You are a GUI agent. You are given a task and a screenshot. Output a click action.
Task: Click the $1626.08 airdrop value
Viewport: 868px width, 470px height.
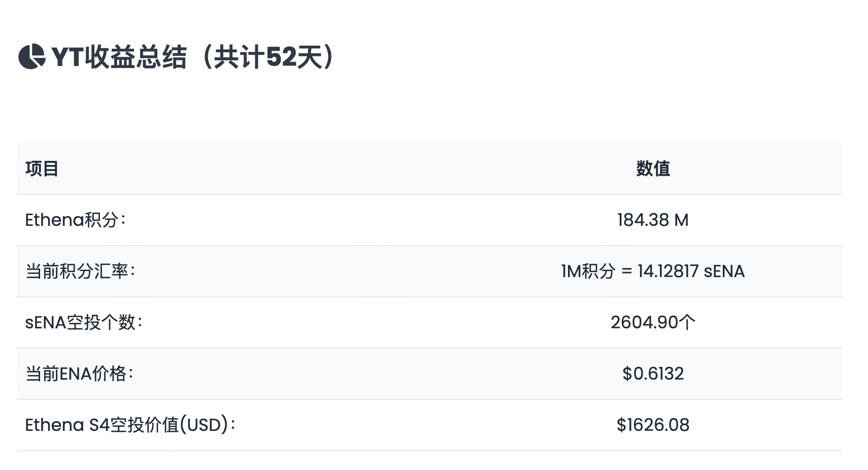[653, 425]
